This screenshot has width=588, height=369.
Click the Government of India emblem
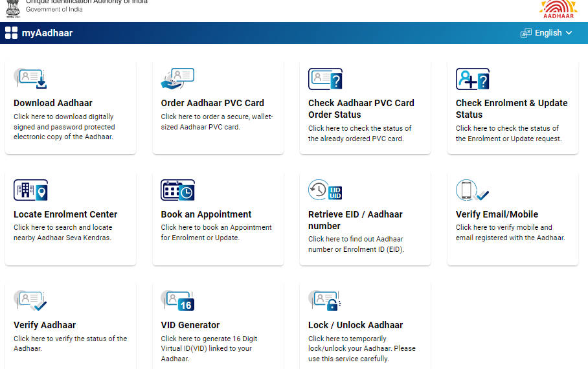[x=13, y=8]
